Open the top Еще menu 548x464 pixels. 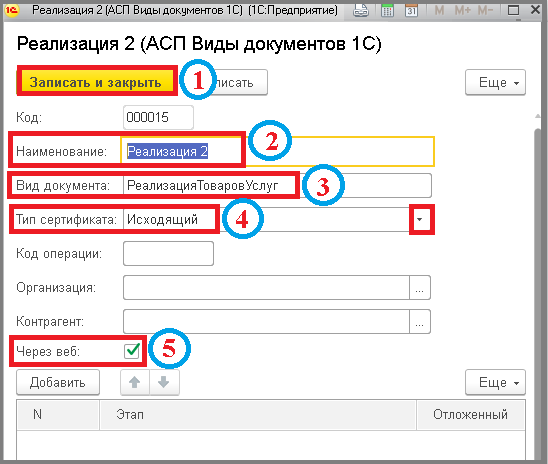495,82
